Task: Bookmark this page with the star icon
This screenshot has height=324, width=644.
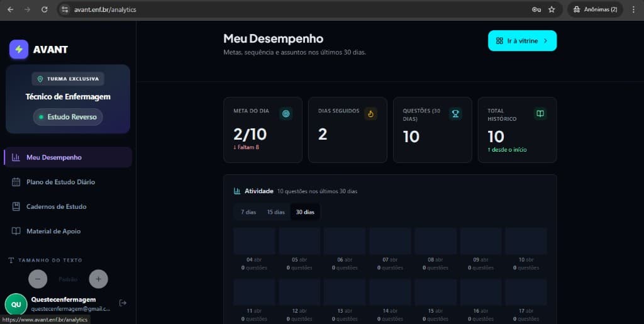Action: [552, 9]
